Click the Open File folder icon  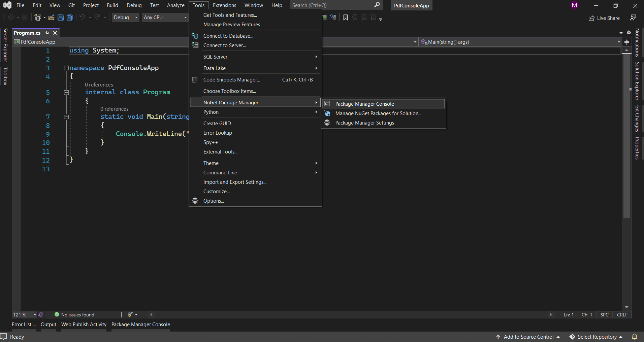click(51, 18)
